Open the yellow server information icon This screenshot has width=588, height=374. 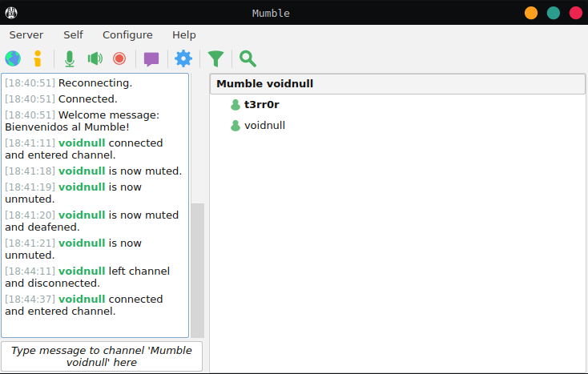(36, 58)
